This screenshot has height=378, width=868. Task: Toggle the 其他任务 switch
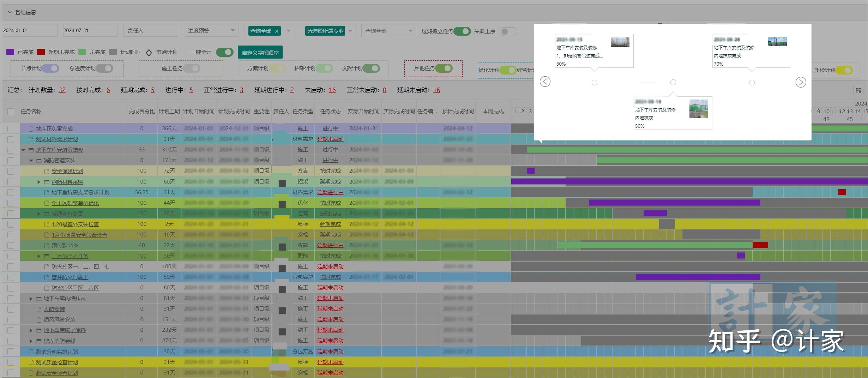[444, 68]
